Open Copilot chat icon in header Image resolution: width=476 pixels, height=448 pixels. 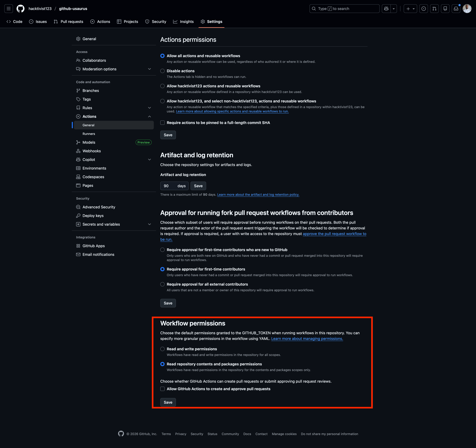click(386, 9)
